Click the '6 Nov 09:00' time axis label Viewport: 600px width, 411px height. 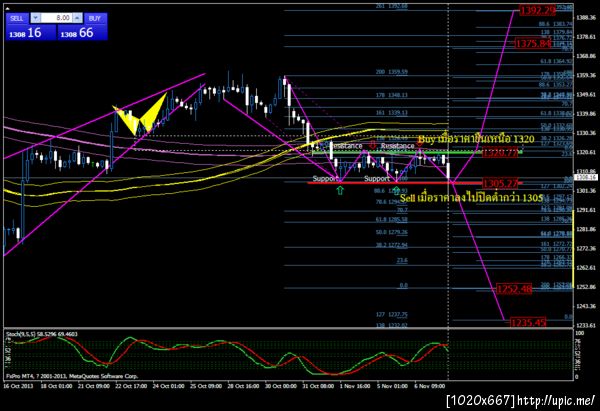point(430,386)
